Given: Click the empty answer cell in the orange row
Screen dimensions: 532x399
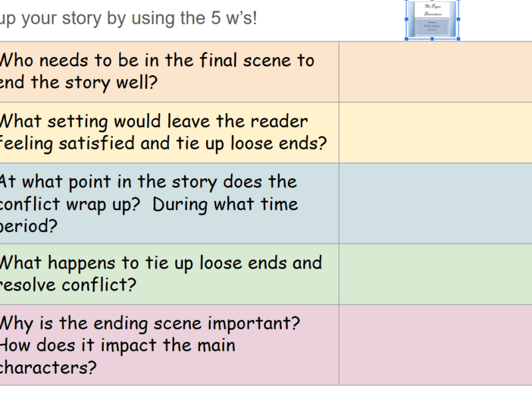Looking at the screenshot, I should [436, 71].
